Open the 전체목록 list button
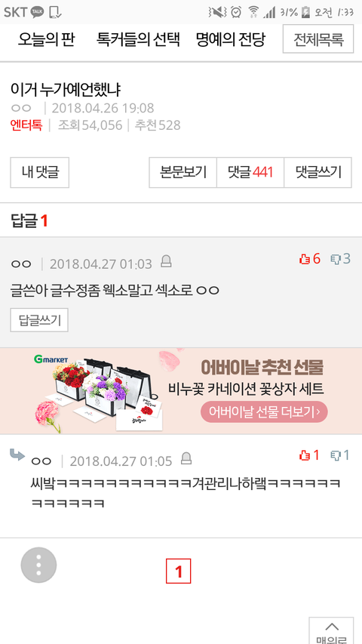The height and width of the screenshot is (644, 362). point(318,39)
